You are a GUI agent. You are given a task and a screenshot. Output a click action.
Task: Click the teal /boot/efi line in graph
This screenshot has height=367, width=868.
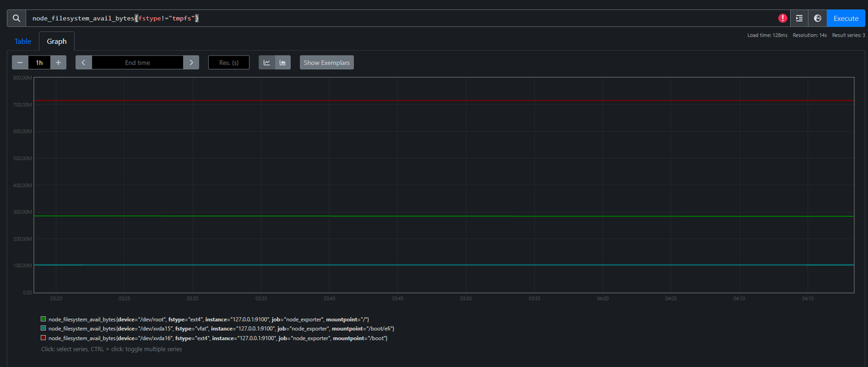[x=443, y=265]
